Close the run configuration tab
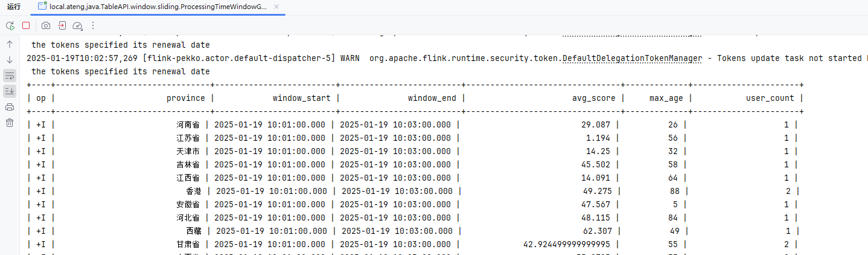 tap(275, 6)
